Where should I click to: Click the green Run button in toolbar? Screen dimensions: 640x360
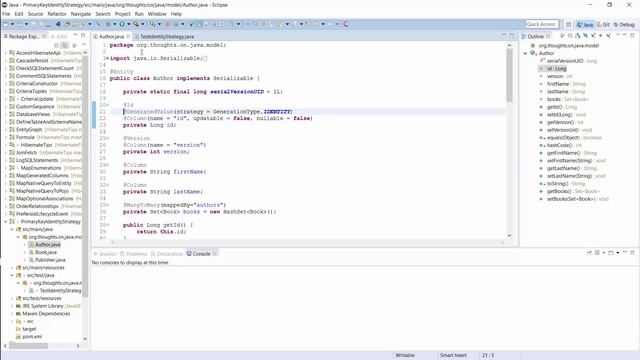[x=122, y=24]
